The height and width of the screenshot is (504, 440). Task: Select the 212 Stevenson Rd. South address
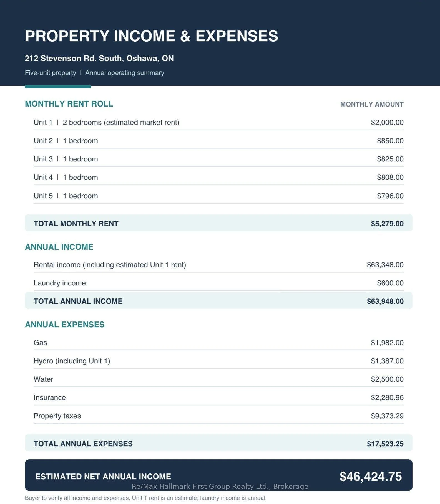click(99, 58)
